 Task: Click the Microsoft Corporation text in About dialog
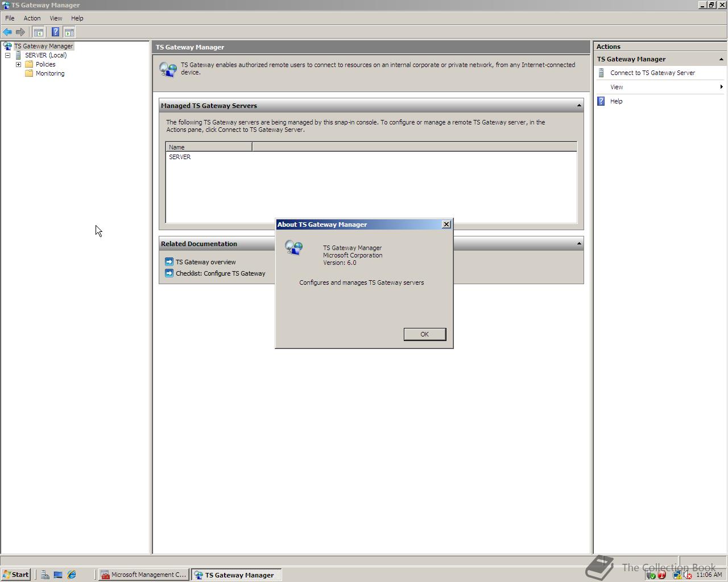353,255
